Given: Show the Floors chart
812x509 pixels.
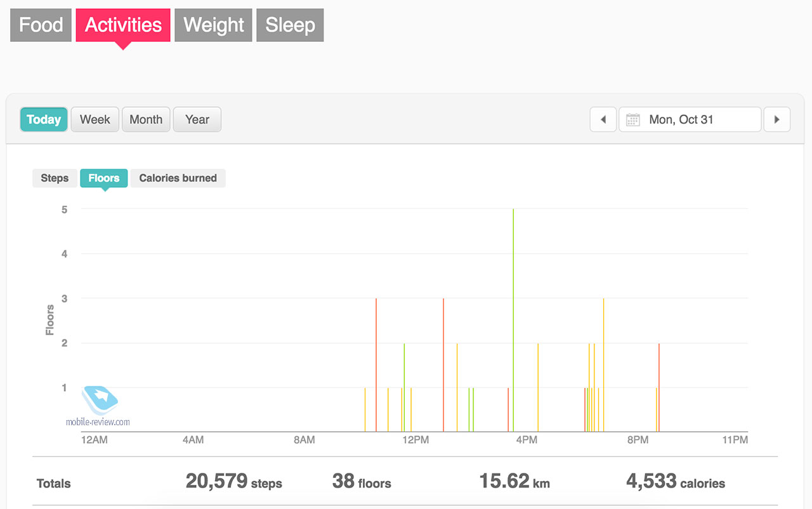Looking at the screenshot, I should 104,178.
